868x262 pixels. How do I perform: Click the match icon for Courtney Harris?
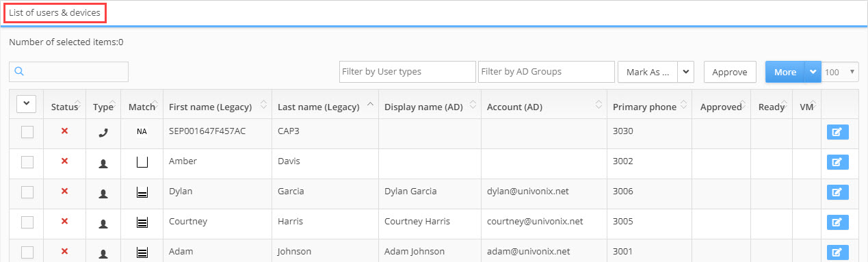[142, 222]
